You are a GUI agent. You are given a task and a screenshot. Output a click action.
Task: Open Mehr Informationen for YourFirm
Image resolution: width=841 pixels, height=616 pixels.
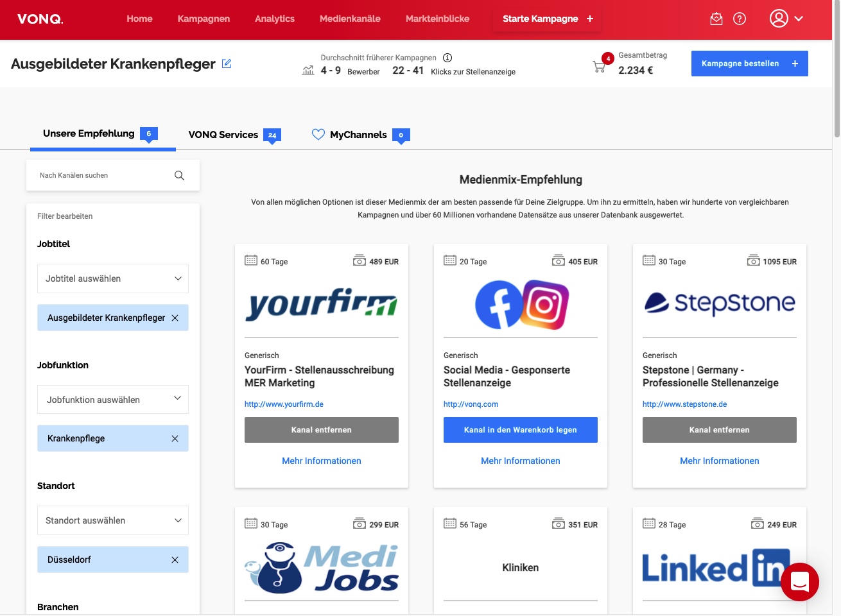[322, 461]
